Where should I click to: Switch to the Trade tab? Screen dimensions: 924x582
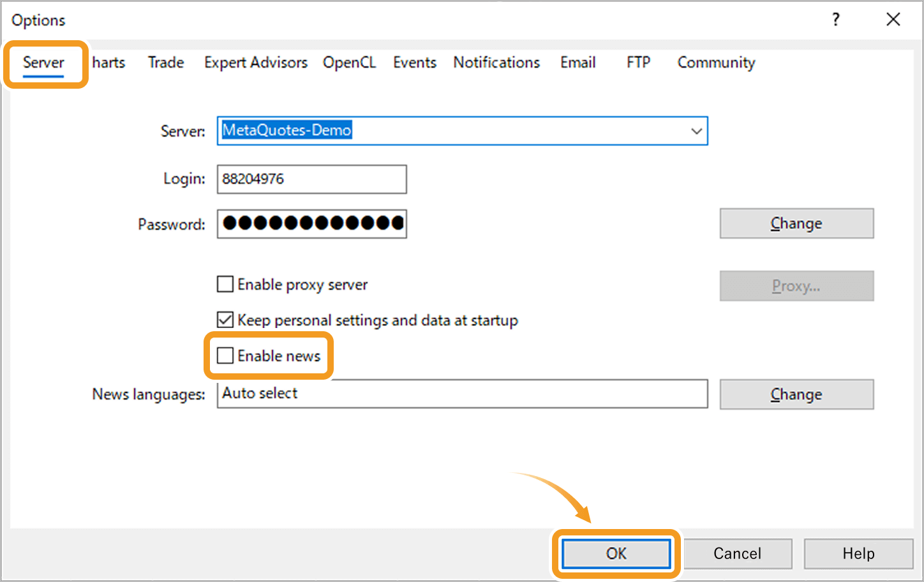[166, 63]
